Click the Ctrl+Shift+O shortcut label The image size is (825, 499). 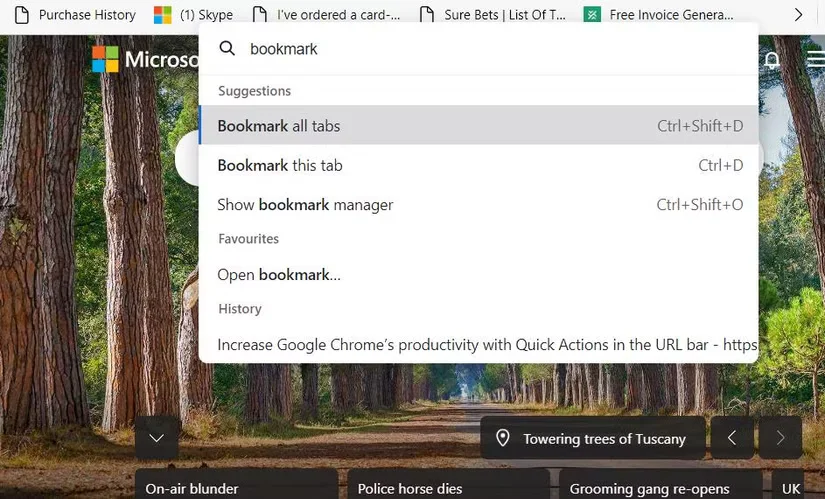[x=700, y=204]
